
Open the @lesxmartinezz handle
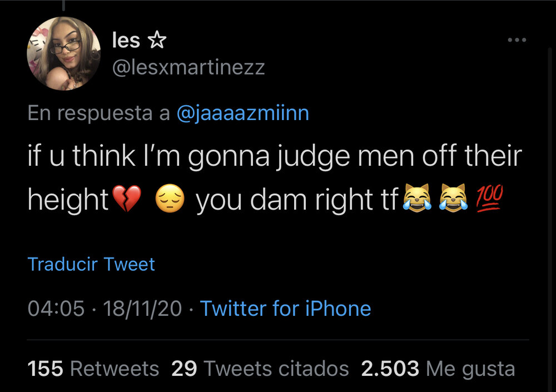coord(188,67)
